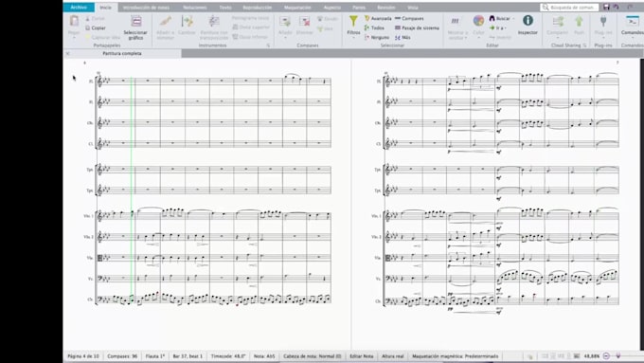The image size is (644, 363).
Task: Open the Partes ribbon tab
Action: click(x=359, y=8)
